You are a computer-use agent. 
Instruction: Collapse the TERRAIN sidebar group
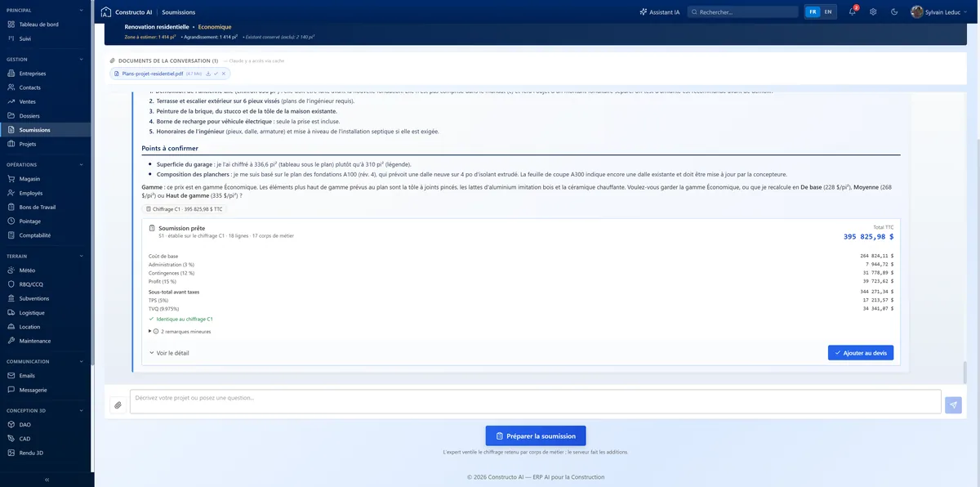[x=81, y=256]
